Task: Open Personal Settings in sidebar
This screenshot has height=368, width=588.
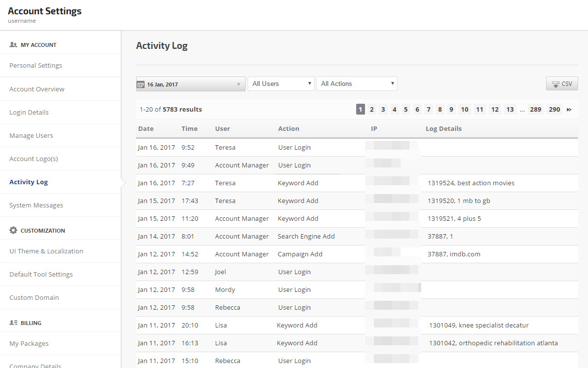Action: (36, 66)
